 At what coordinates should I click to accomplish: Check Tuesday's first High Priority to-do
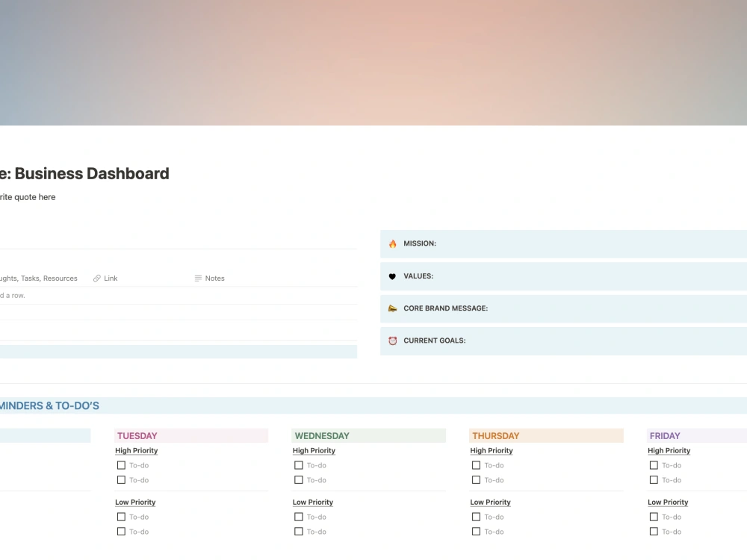coord(121,464)
